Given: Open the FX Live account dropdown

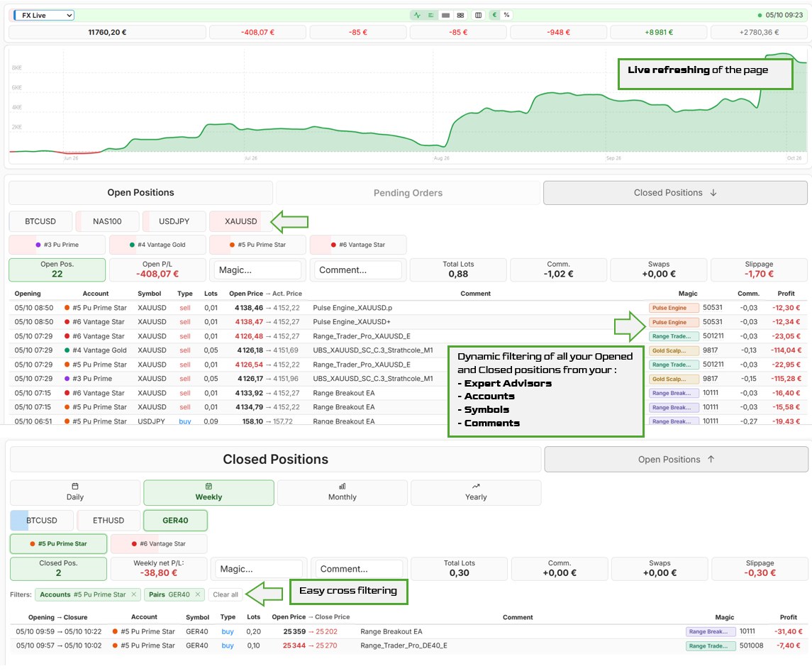Looking at the screenshot, I should point(44,15).
